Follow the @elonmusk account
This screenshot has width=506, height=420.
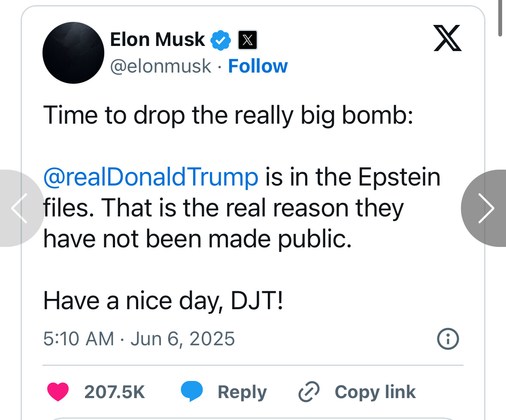click(x=258, y=66)
